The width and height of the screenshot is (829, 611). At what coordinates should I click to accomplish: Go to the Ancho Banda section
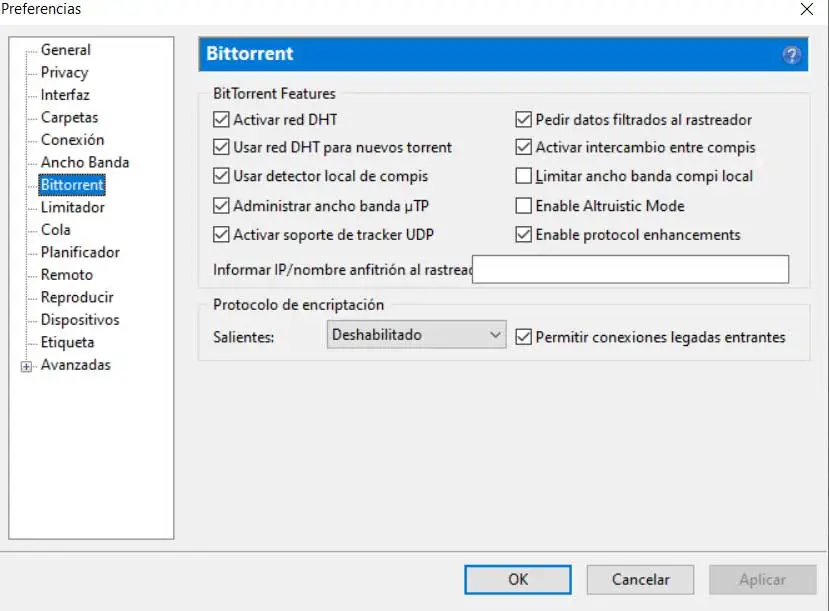coord(84,163)
